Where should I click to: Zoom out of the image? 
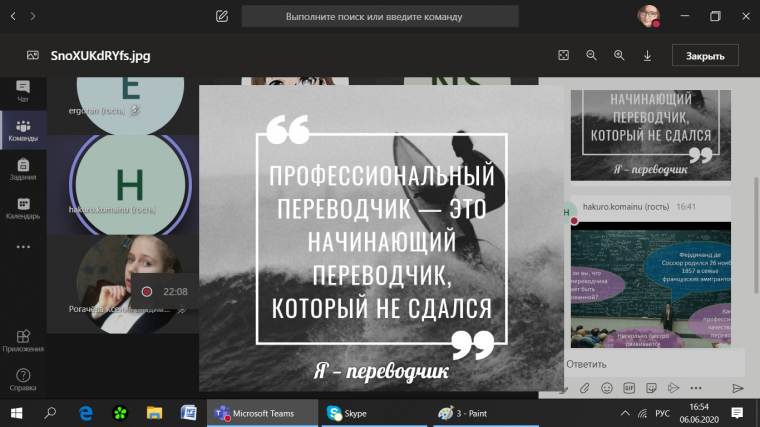pos(591,55)
